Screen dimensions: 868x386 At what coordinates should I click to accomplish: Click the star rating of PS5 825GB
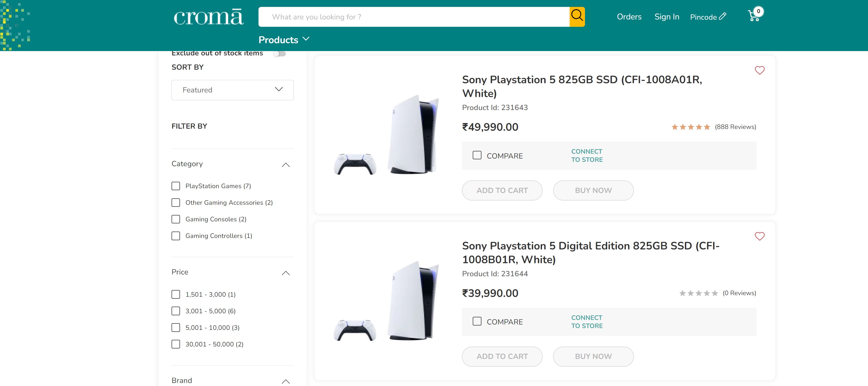(690, 127)
